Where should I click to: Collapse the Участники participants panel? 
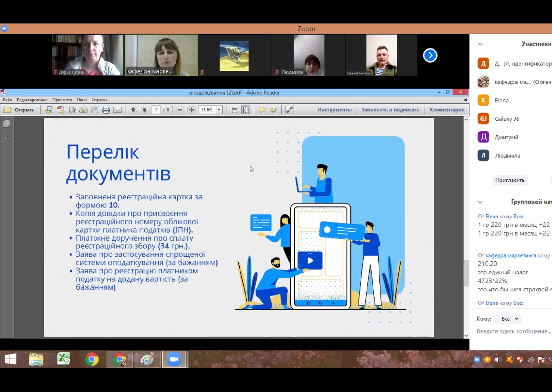coord(480,44)
